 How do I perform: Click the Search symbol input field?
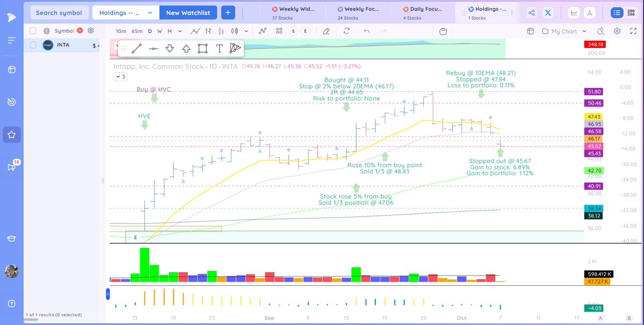click(x=59, y=12)
